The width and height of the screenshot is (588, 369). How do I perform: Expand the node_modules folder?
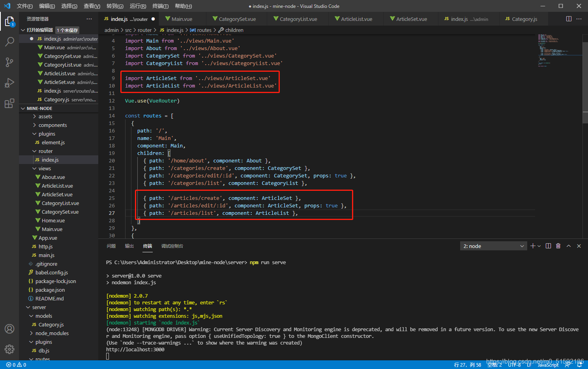pyautogui.click(x=52, y=333)
